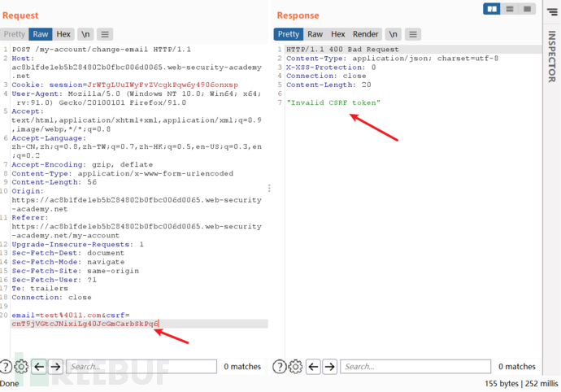Click the Response Content-Length: 20 header

[x=328, y=85]
